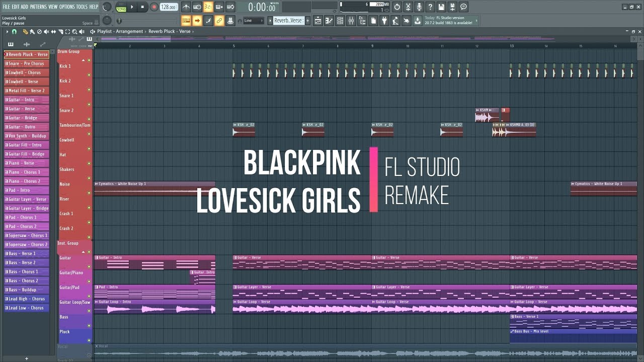Open the Touch controller icon

[407, 21]
